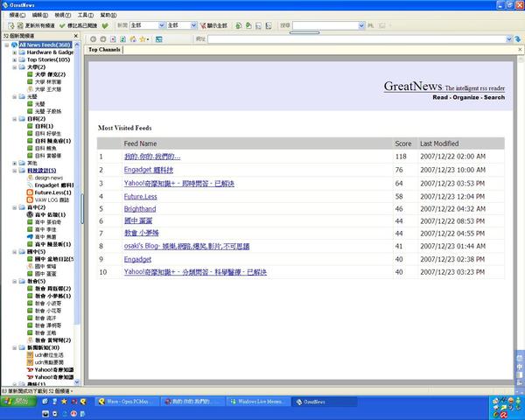Click the channel tree vertical scrollbar
The image size is (525, 420).
click(x=77, y=187)
